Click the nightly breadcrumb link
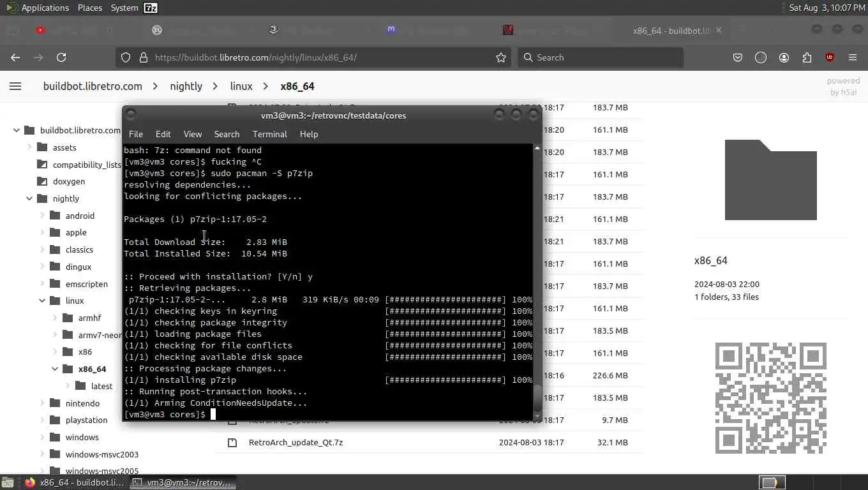868x490 pixels. coord(186,86)
